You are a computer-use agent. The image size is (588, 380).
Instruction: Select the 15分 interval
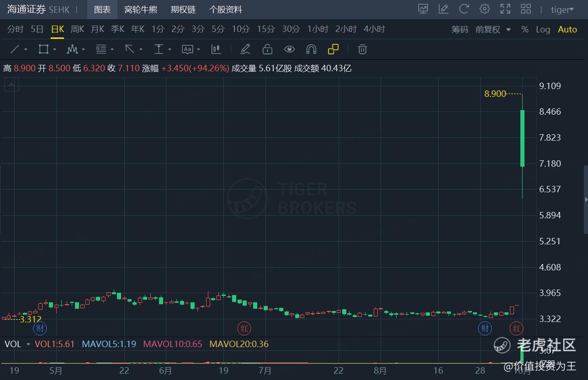coord(266,29)
